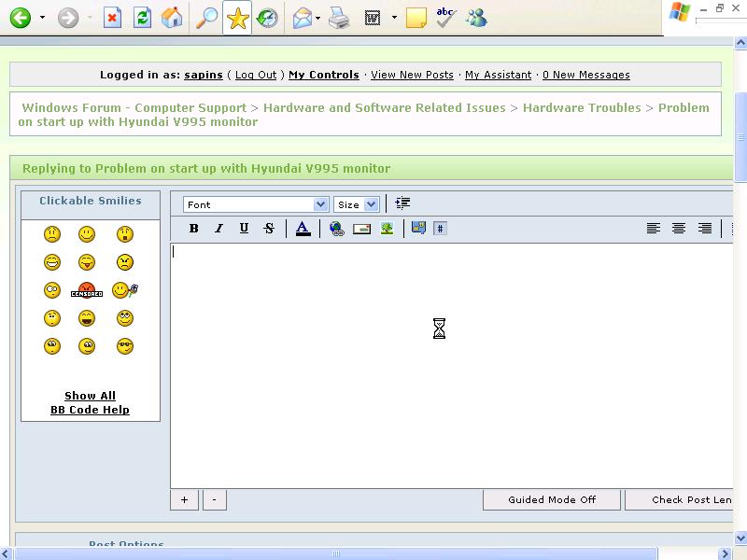Open BB Code Help link
This screenshot has height=560, width=747.
90,410
